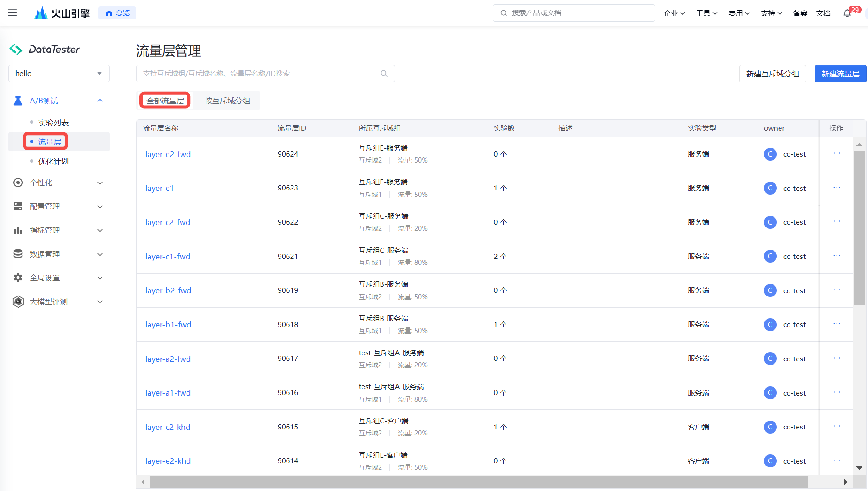Open the 支持 top dropdown
This screenshot has height=491, width=868.
pyautogui.click(x=771, y=13)
